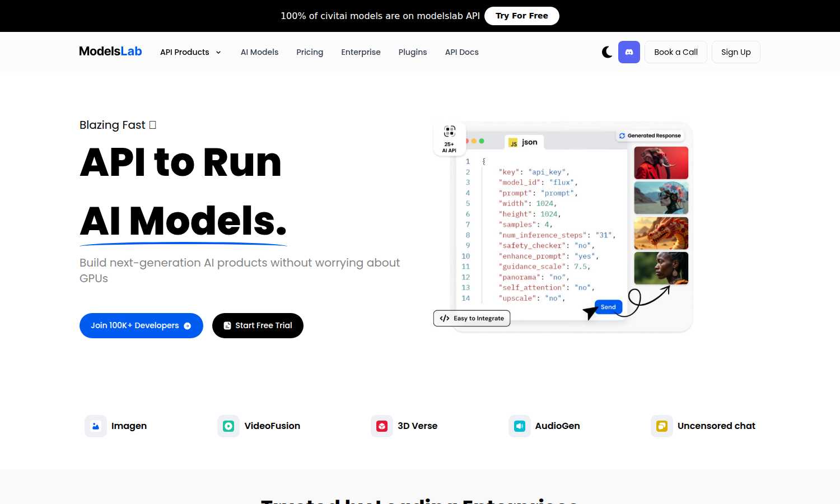Go to Pricing page
Screen dimensions: 840x504
click(310, 52)
